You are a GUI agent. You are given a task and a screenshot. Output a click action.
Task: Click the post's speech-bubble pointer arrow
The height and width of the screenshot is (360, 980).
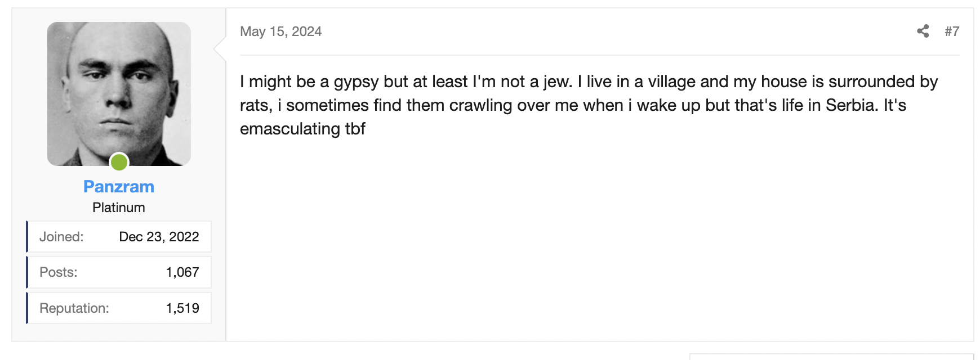[220, 49]
